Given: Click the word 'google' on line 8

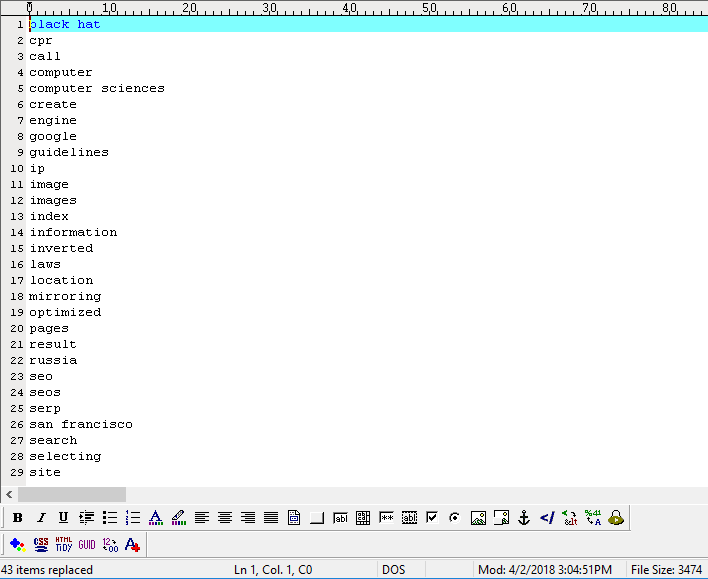Looking at the screenshot, I should pyautogui.click(x=53, y=136).
